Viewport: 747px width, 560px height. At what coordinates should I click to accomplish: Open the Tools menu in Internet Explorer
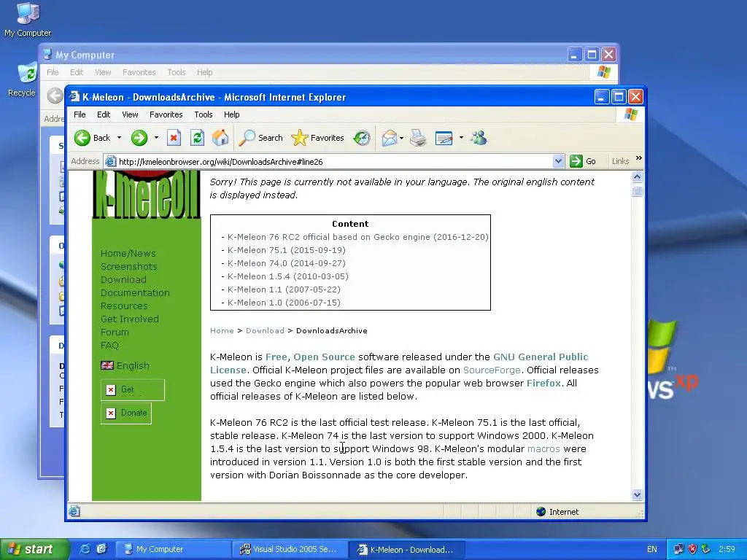[x=204, y=114]
